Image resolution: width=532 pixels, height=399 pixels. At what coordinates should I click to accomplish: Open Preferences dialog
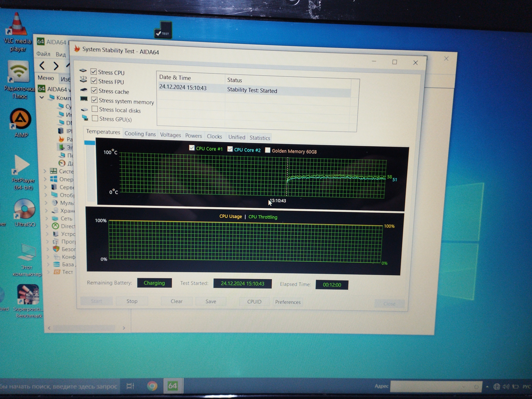[288, 302]
